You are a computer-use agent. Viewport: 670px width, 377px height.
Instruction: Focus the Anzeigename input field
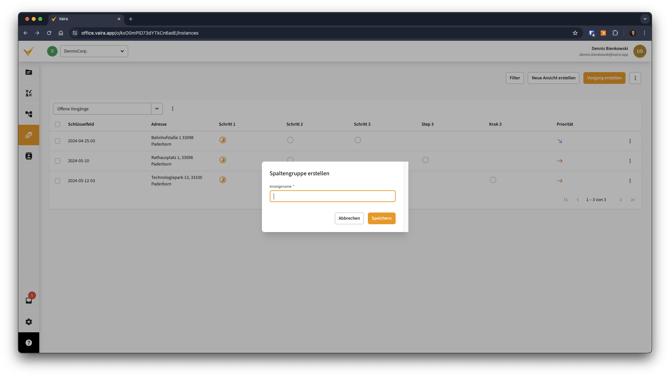coord(332,196)
